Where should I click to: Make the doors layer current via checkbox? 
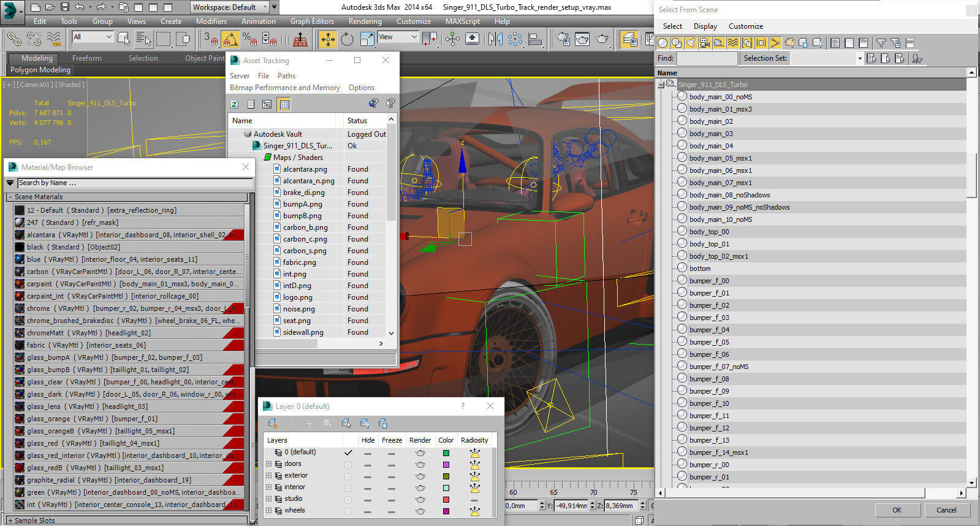[x=348, y=464]
